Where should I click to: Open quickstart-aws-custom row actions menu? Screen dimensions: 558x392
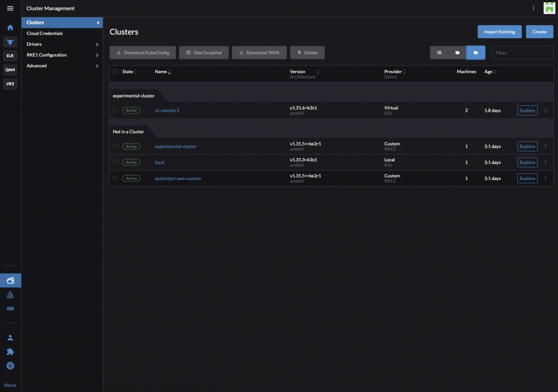click(545, 178)
